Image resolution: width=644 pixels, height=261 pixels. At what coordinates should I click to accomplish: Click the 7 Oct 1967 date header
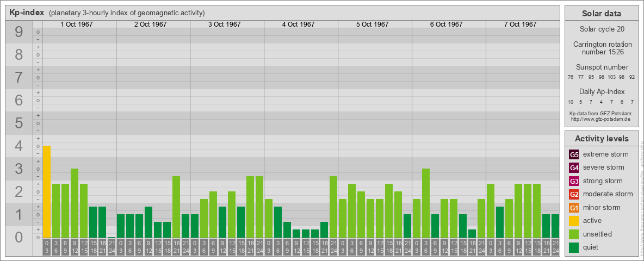pyautogui.click(x=520, y=24)
